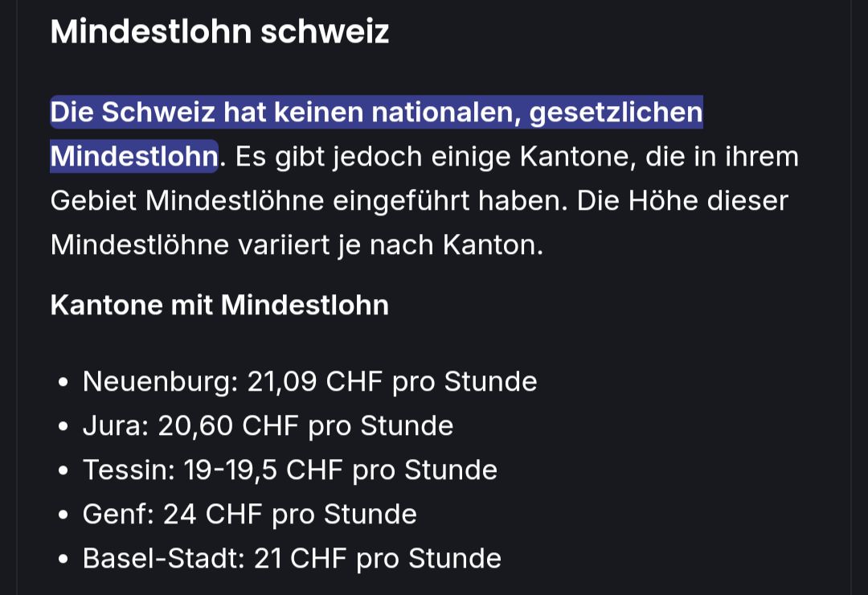Click the highlighted word "Mindestlohn" in the paragraph
Image resolution: width=868 pixels, height=595 pixels.
click(134, 156)
